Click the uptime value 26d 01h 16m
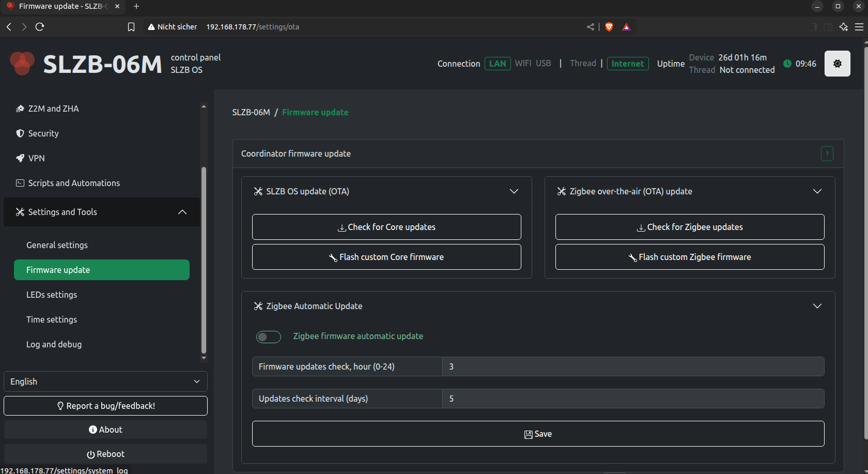Viewport: 868px width, 474px height. [742, 57]
